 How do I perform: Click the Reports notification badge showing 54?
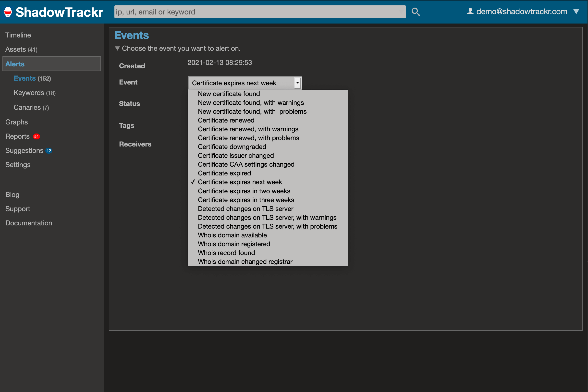(37, 136)
